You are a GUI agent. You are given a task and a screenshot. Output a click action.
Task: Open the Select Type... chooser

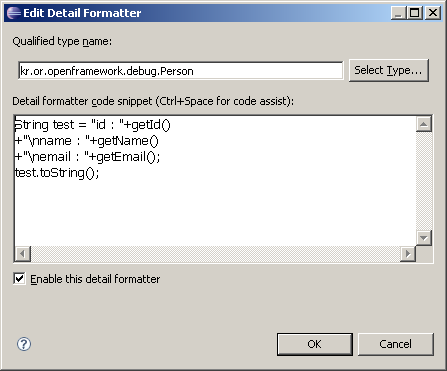click(388, 70)
